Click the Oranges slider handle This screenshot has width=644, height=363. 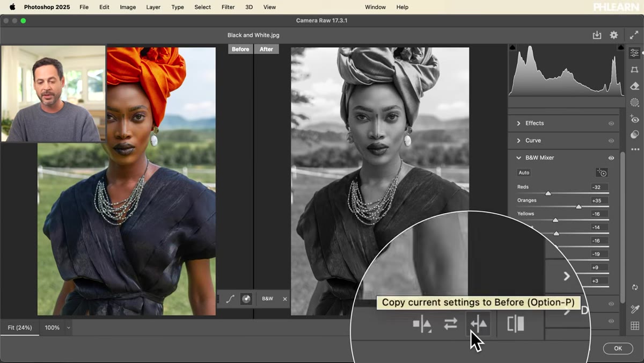click(x=579, y=207)
